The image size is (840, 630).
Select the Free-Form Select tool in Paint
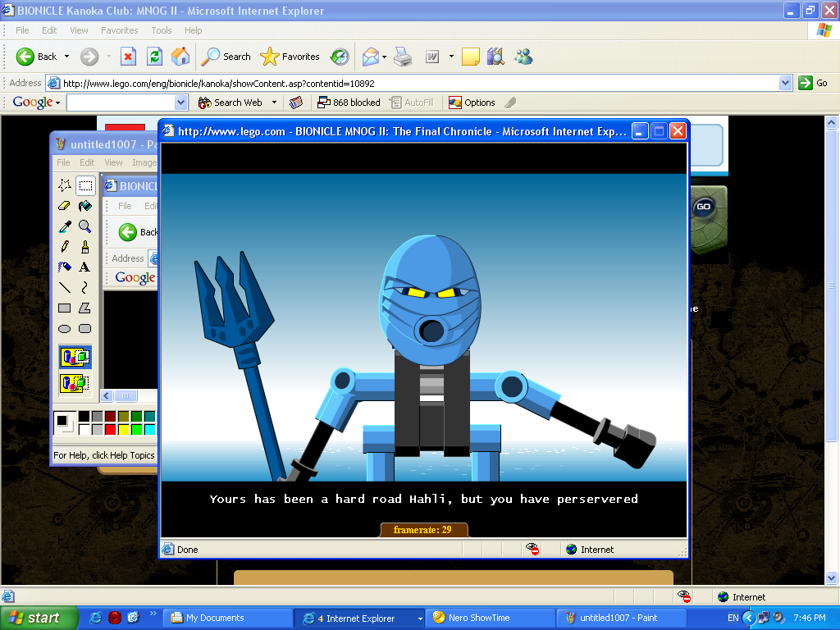point(65,185)
